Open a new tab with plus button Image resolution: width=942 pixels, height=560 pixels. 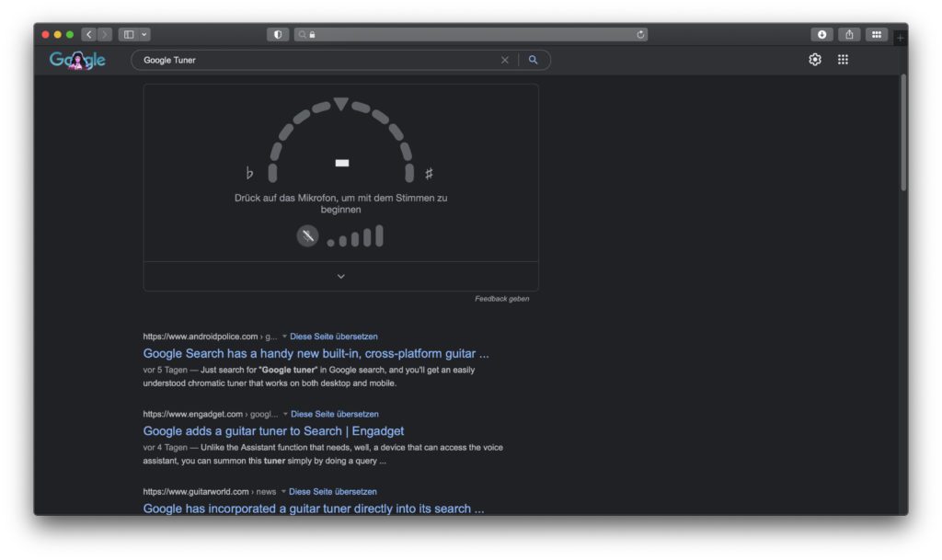point(900,38)
